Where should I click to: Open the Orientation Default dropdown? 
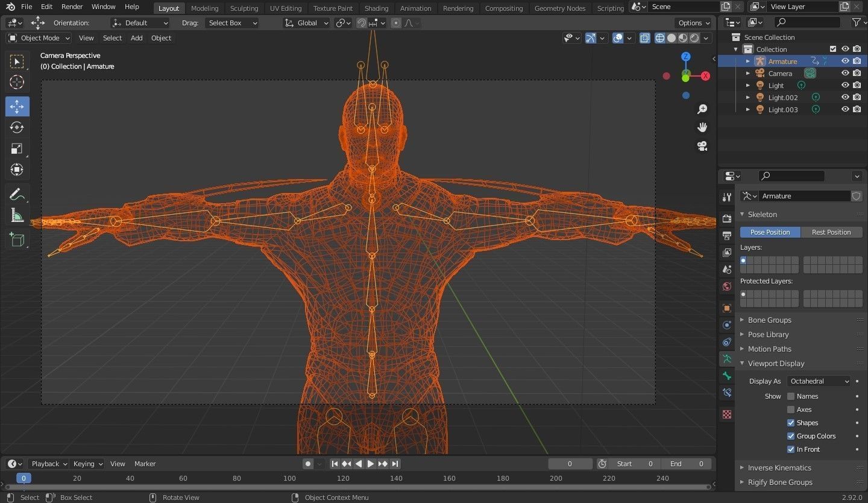pos(140,23)
